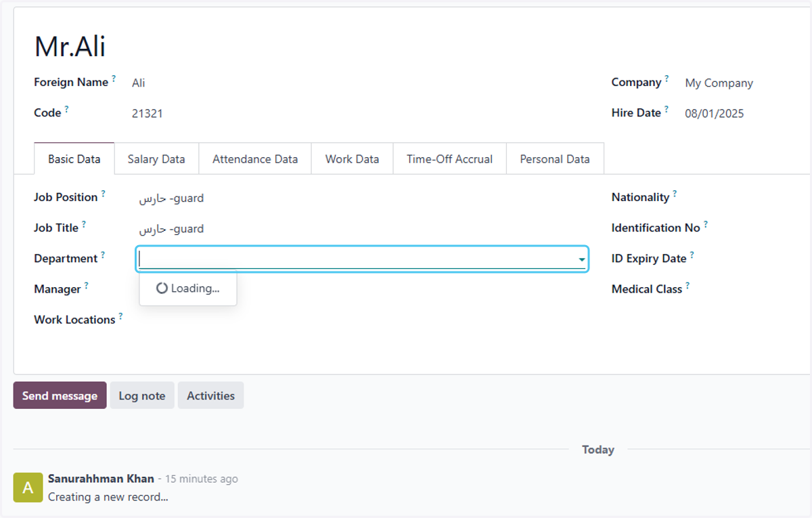Click the employee name Mr.Ali heading
Image resolution: width=812 pixels, height=518 pixels.
click(70, 46)
